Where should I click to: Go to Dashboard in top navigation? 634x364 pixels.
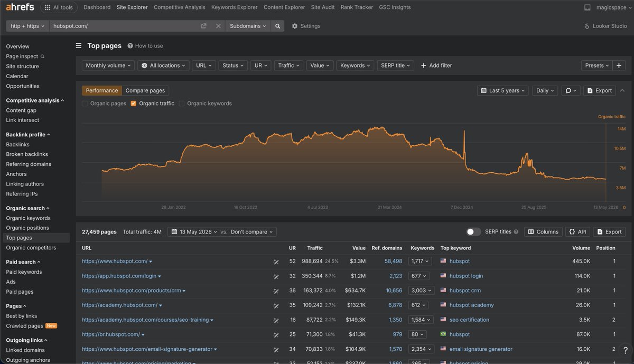97,7
